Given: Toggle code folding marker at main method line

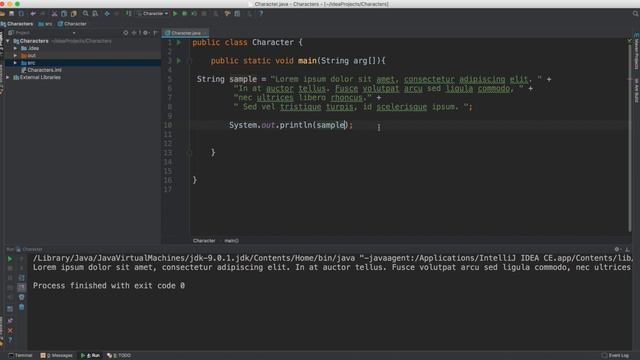Looking at the screenshot, I should [190, 61].
